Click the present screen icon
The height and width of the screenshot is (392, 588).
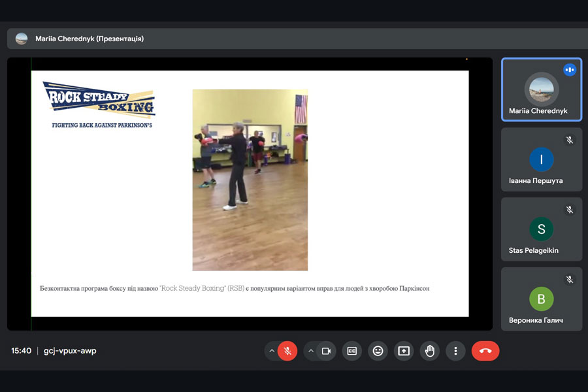[x=404, y=351]
